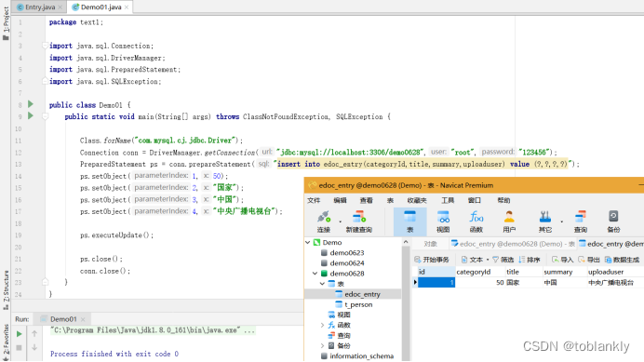Collapse the Demo connection node
The height and width of the screenshot is (362, 644).
tap(308, 243)
